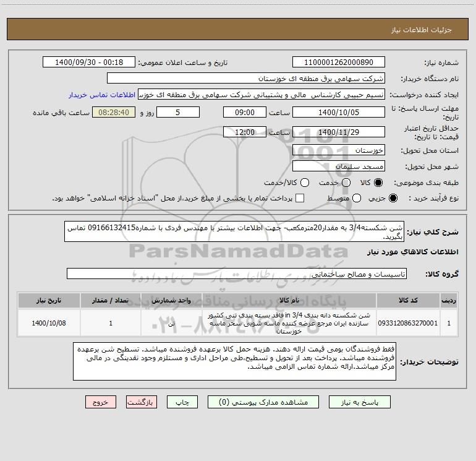Click the response deadline date 1400/10/05
The image size is (476, 461).
(x=339, y=113)
